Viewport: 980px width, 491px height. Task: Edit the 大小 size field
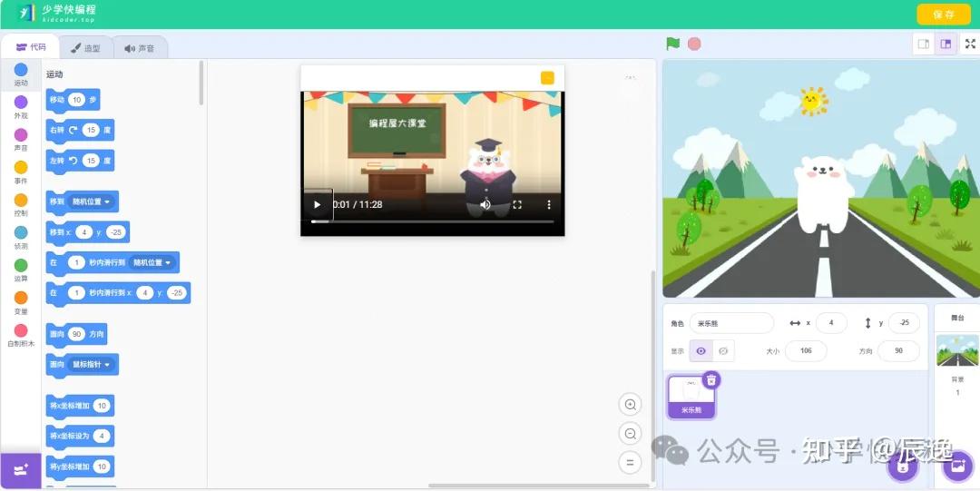point(806,351)
